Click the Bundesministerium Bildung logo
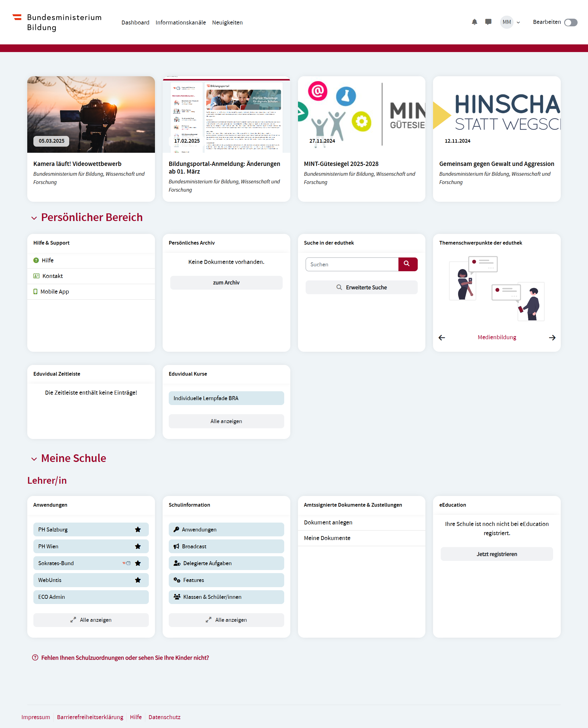This screenshot has height=728, width=588. [x=57, y=22]
